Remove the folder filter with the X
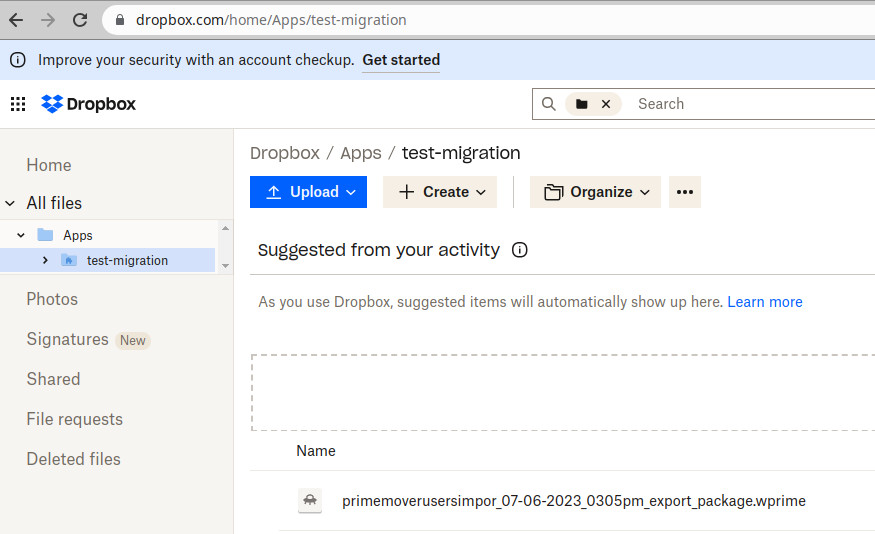This screenshot has width=875, height=534. point(606,104)
